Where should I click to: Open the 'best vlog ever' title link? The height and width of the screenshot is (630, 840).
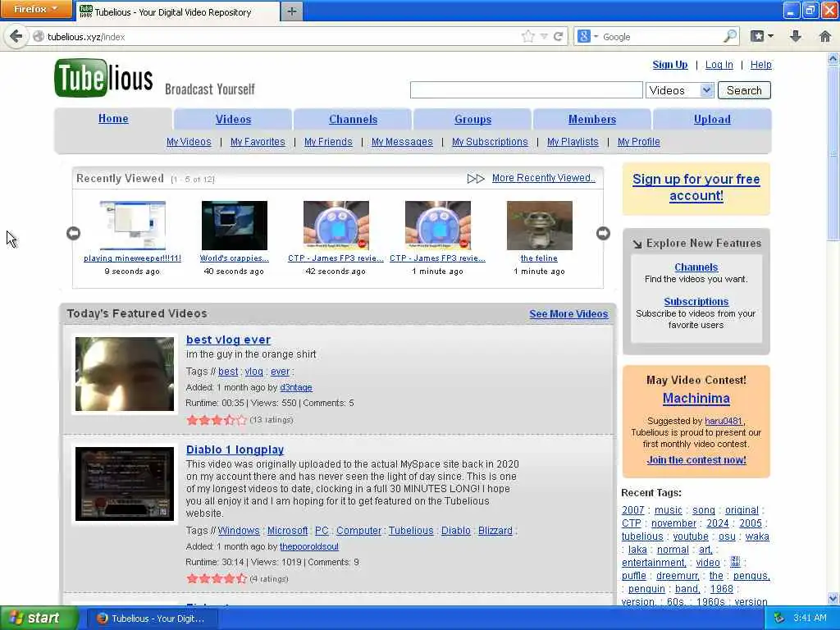228,340
